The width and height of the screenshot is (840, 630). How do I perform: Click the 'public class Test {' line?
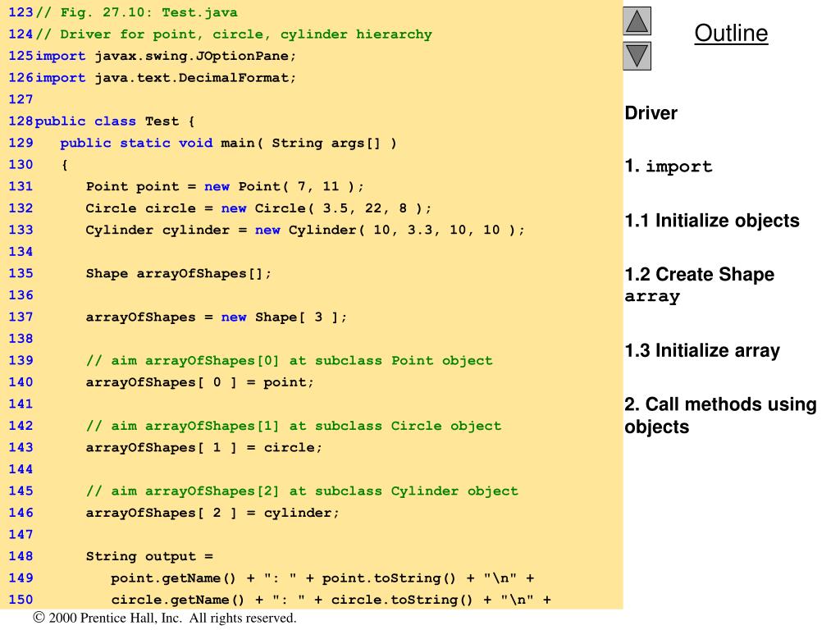point(115,121)
